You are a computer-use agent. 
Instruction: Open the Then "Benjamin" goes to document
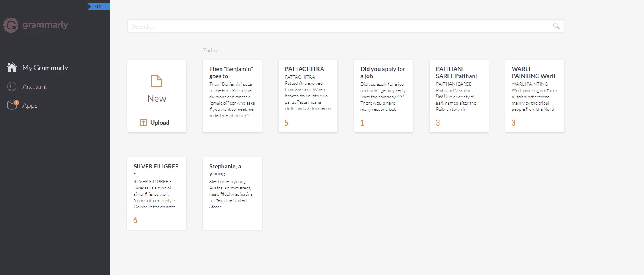coord(232,96)
